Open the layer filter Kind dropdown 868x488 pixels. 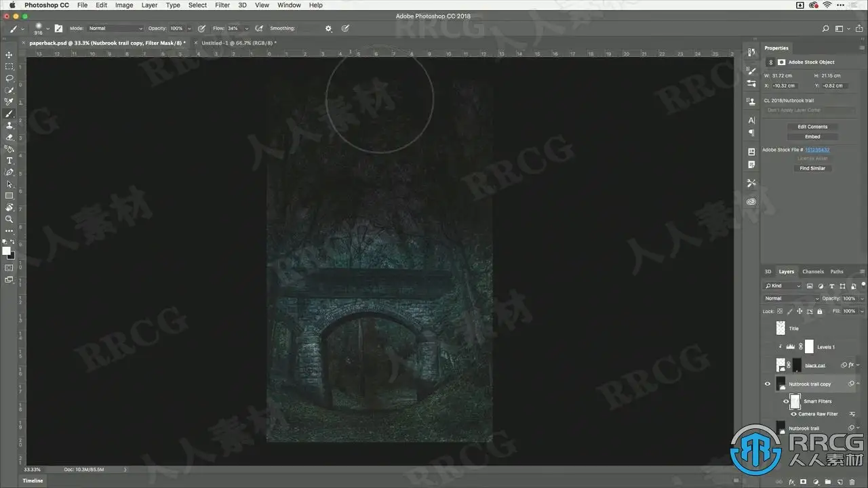click(x=783, y=286)
